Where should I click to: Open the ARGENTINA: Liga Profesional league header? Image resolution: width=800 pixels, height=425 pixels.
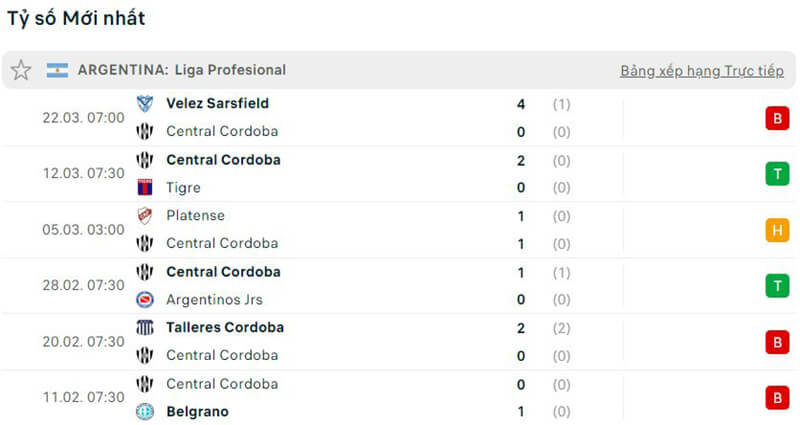tap(181, 70)
